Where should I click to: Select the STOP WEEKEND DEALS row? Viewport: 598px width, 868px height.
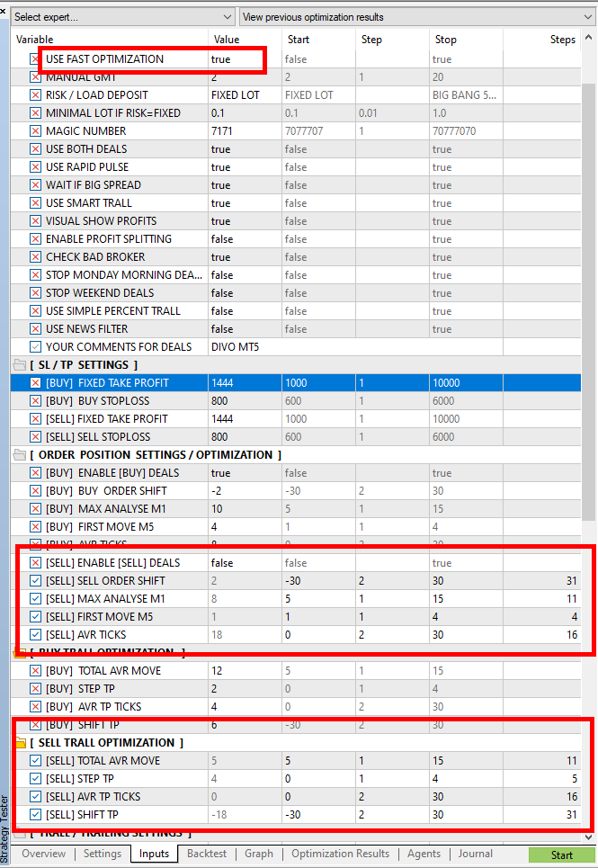(x=296, y=293)
